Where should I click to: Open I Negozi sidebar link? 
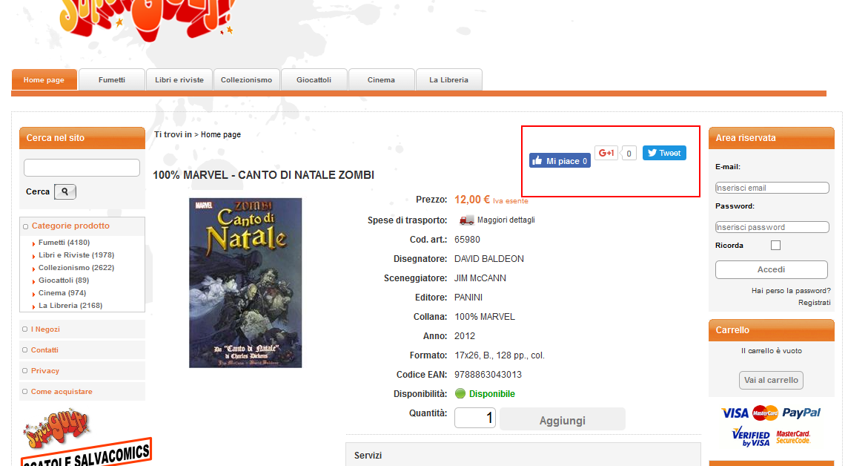[45, 329]
